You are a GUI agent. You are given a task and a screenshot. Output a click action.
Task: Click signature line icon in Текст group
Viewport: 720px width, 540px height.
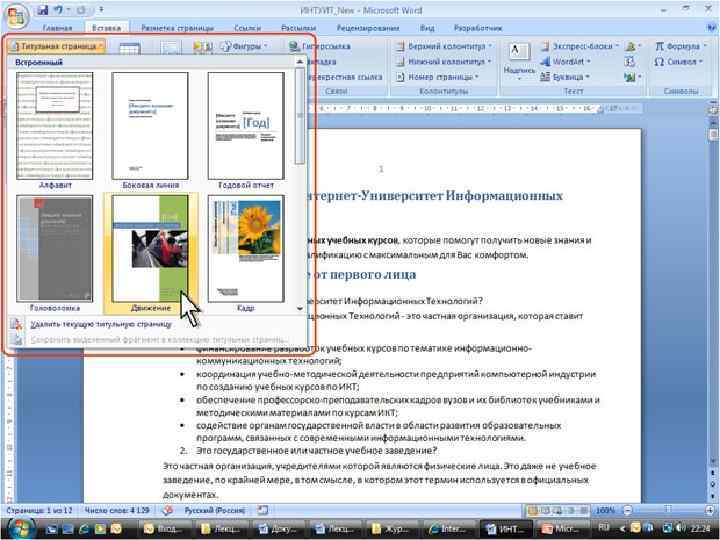pos(633,46)
